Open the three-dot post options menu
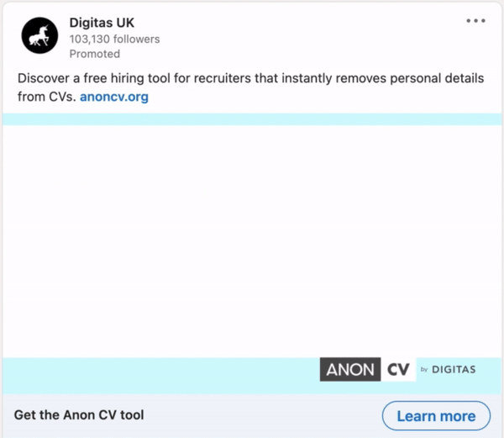This screenshot has width=504, height=438. (475, 21)
